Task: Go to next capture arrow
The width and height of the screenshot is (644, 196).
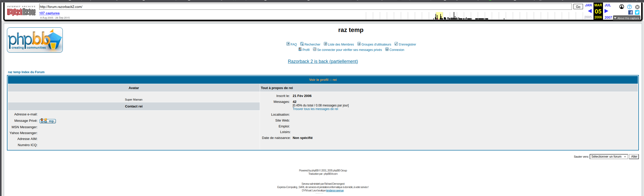Action: pos(606,11)
